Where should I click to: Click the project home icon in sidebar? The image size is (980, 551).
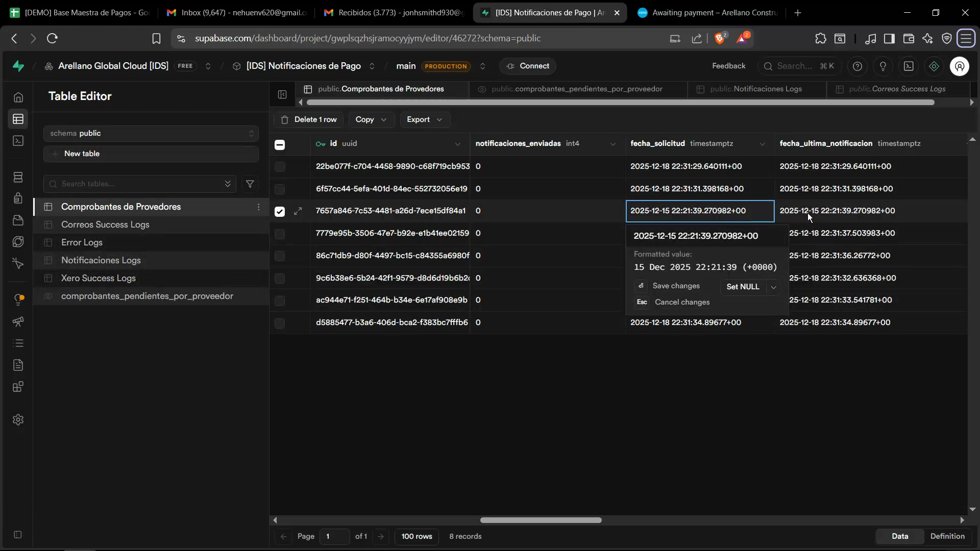18,97
